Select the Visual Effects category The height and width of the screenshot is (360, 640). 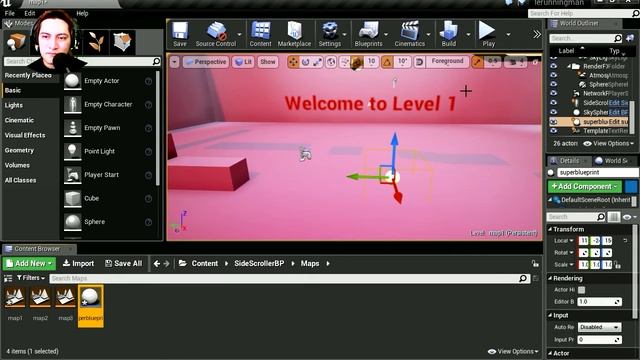coord(25,135)
